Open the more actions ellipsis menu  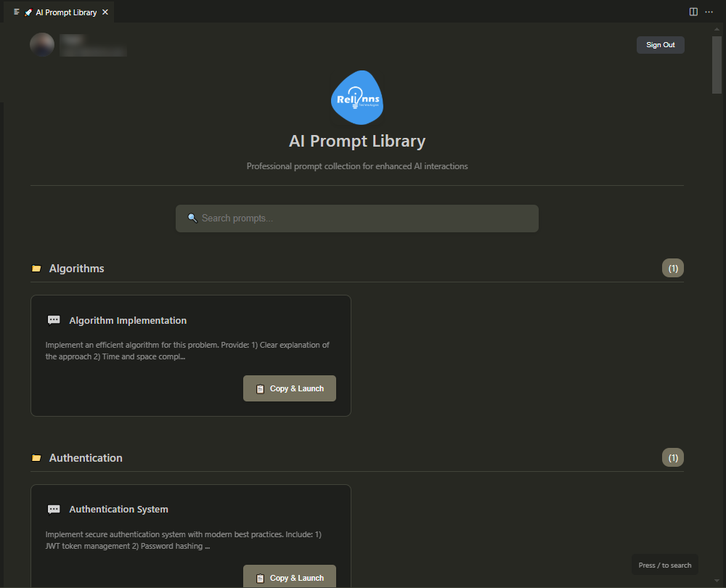click(709, 12)
